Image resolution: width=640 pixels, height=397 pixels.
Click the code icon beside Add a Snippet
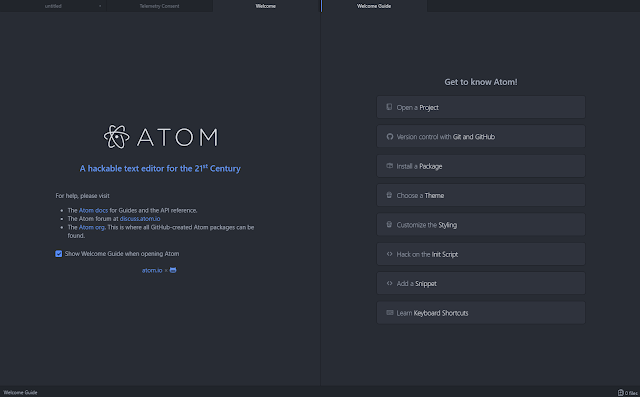389,283
